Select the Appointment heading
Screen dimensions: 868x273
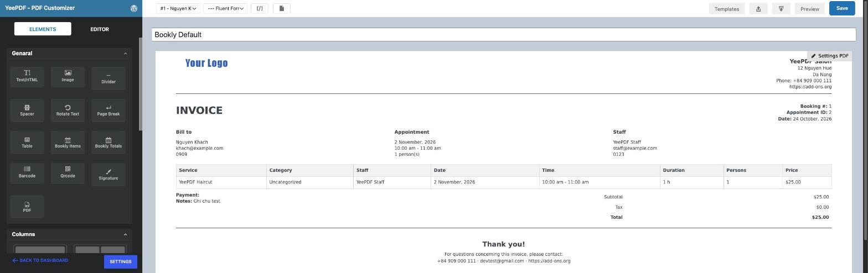click(412, 132)
